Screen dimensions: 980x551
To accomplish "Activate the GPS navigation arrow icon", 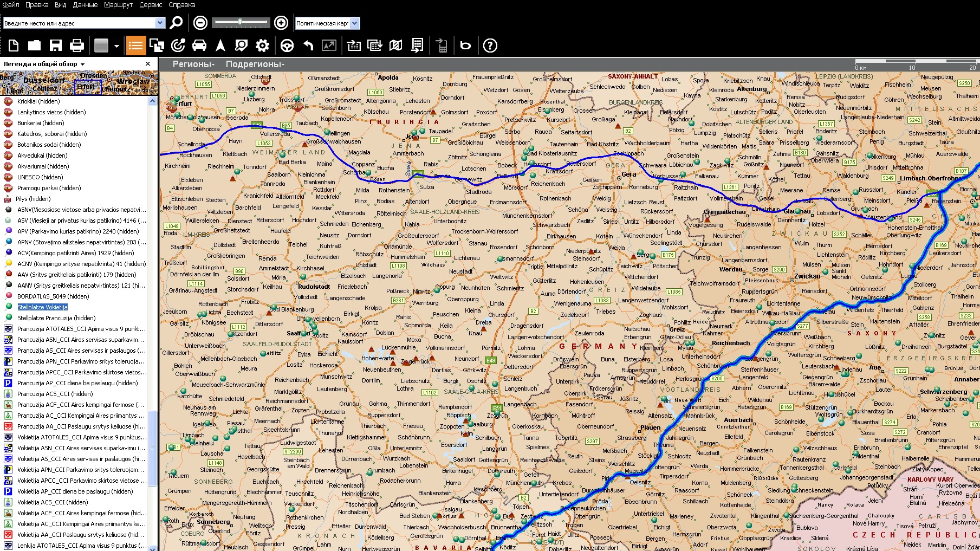I will tap(220, 46).
